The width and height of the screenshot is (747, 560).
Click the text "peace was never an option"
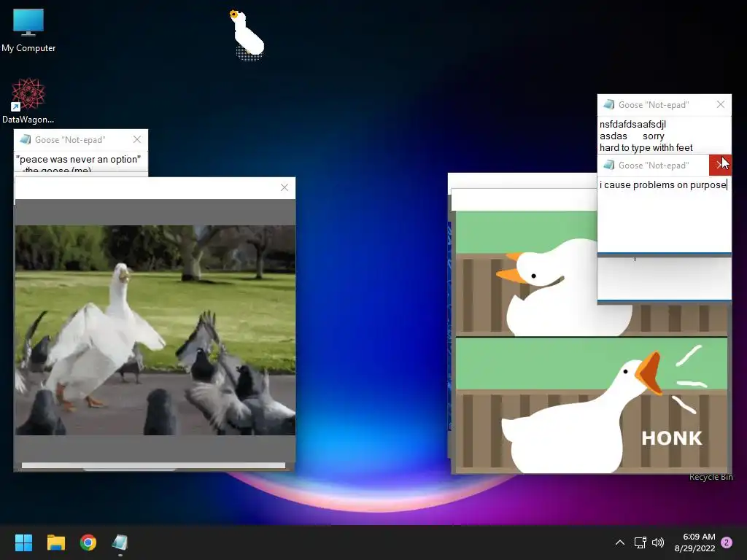(79, 160)
